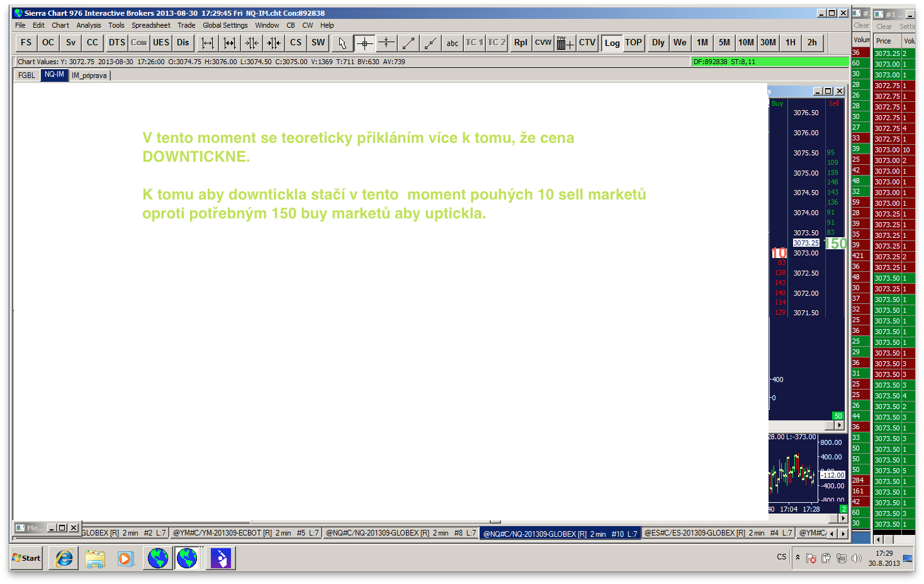Select the ray drawing tool
This screenshot has width=924, height=584.
coord(431,43)
